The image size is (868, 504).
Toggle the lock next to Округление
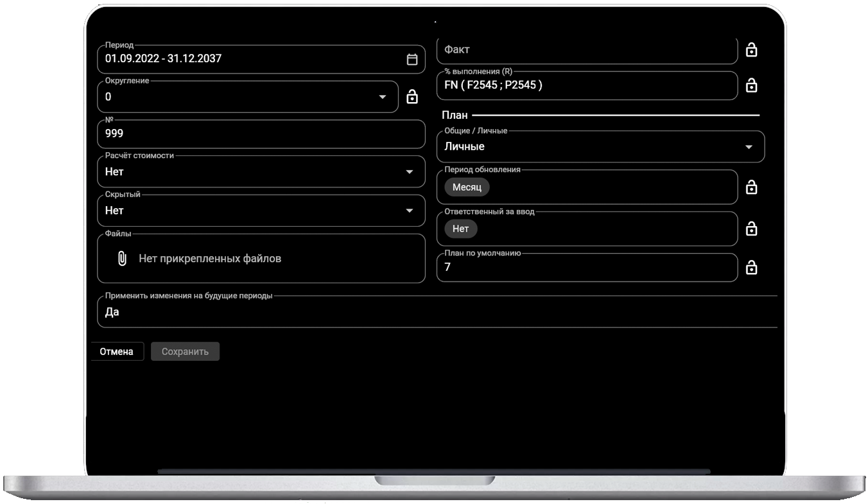point(412,97)
